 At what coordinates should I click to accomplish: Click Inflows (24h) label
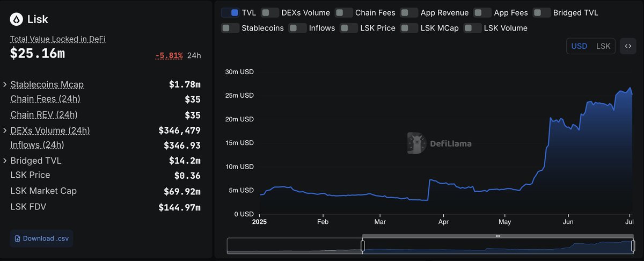37,144
